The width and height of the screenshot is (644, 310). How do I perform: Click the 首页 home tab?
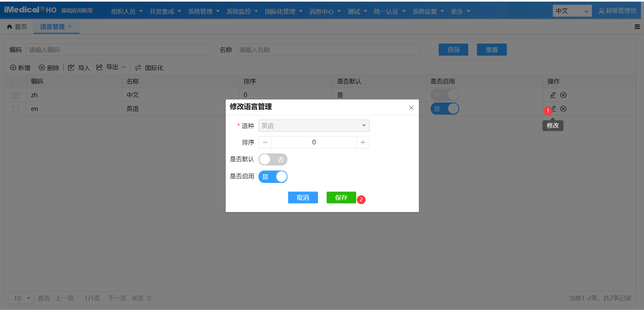[x=17, y=27]
